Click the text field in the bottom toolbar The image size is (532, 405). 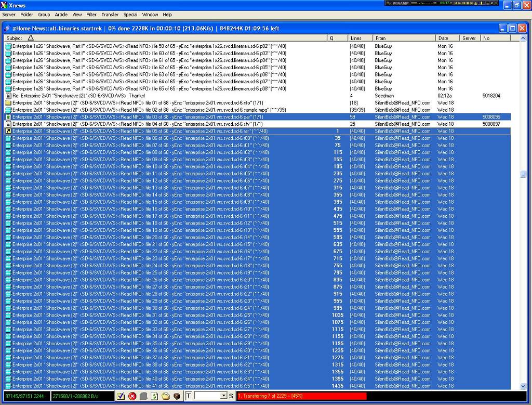pos(207,396)
